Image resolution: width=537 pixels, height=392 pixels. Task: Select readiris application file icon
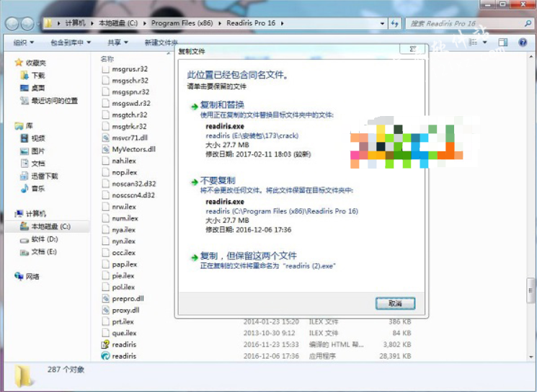pyautogui.click(x=105, y=356)
